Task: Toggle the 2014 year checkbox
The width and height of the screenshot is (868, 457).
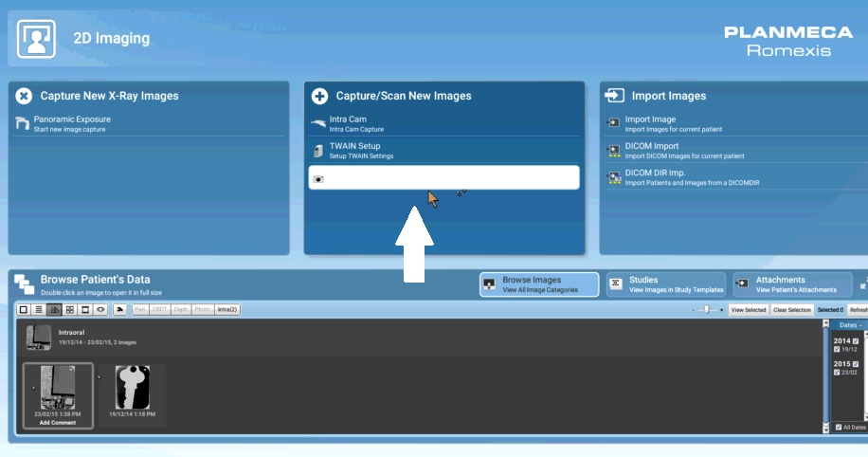Action: 856,341
